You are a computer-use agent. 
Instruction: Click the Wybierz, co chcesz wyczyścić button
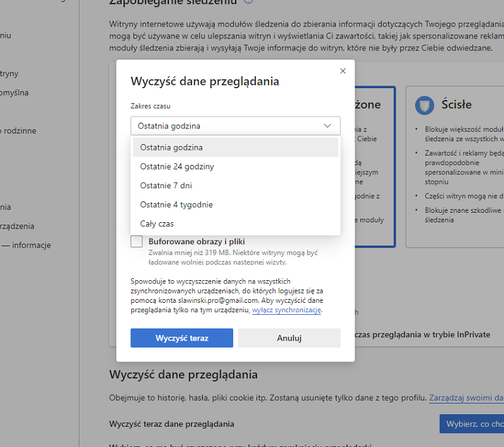(472, 424)
